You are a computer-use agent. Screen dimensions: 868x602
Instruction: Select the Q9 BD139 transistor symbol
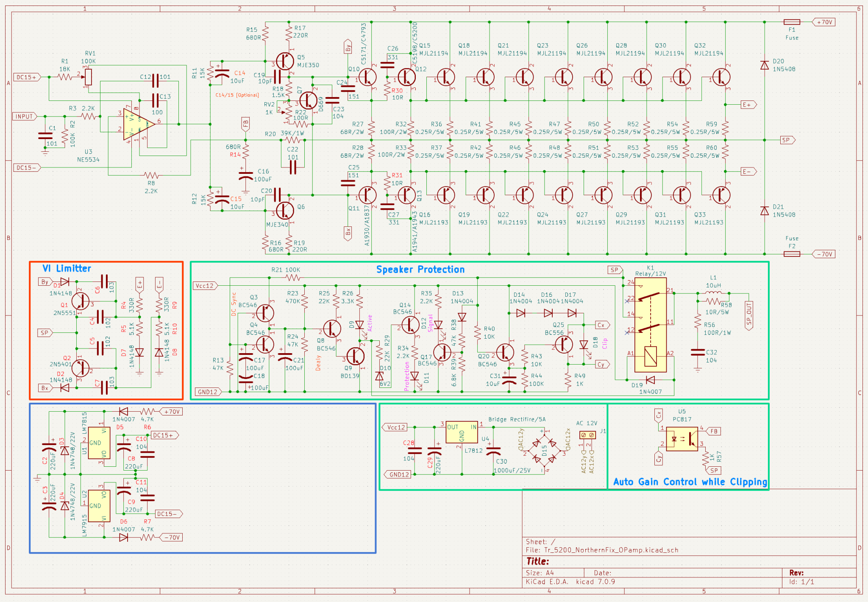click(355, 356)
